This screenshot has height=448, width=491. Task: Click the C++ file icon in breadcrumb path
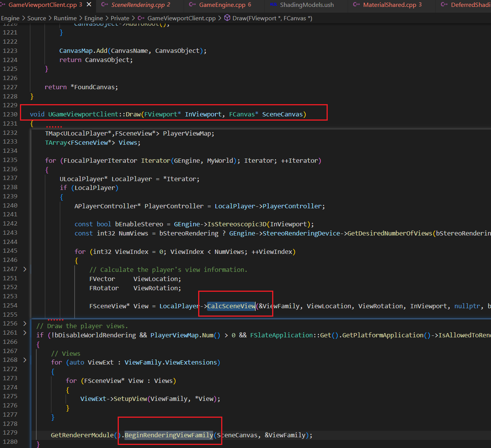click(141, 18)
